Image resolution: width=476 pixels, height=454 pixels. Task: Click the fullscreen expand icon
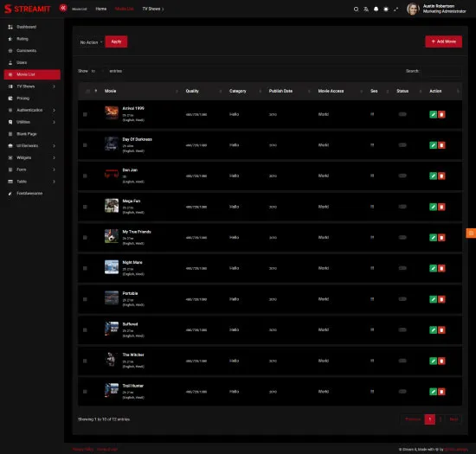pyautogui.click(x=396, y=10)
